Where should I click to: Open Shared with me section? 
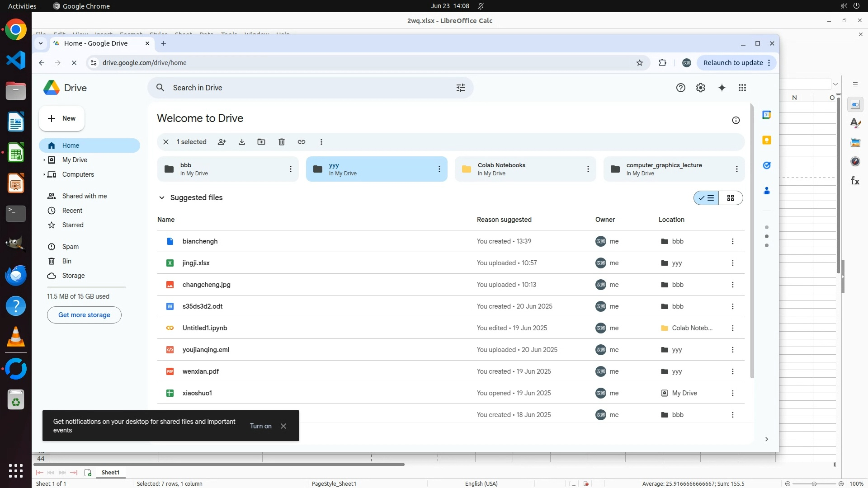(85, 196)
